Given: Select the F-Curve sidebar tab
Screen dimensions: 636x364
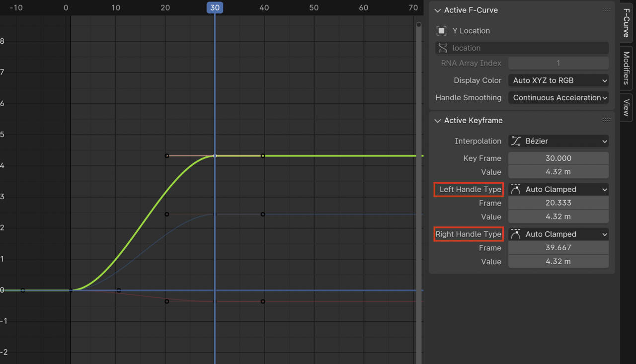Looking at the screenshot, I should tap(627, 23).
